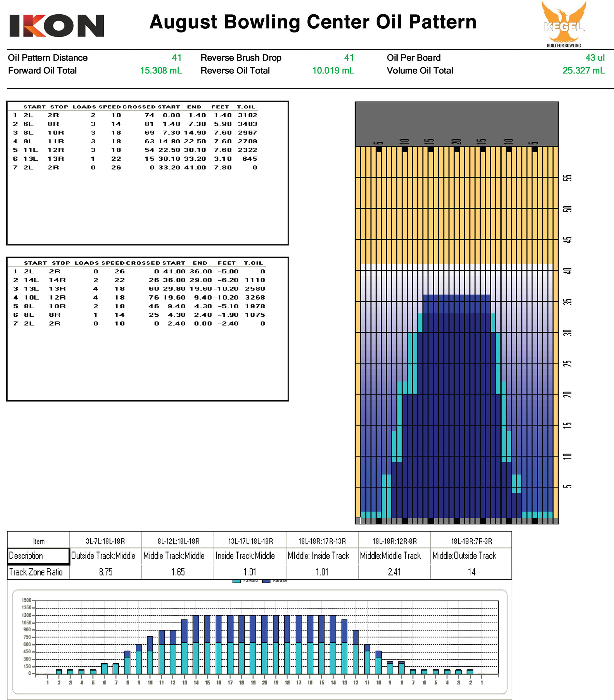Screen dimensions: 614x700
Task: Click the August Bowling Center Oil Pattern title
Action: point(313,22)
